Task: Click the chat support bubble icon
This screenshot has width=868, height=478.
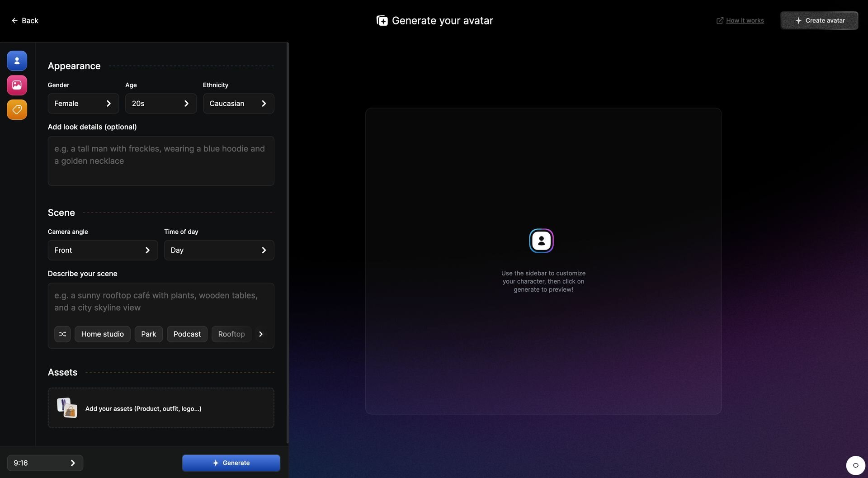Action: [x=855, y=465]
